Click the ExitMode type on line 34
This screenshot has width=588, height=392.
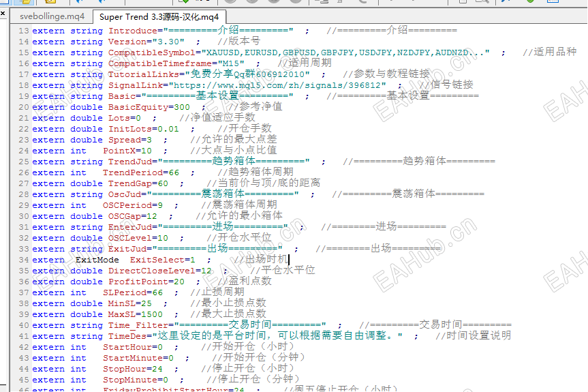coord(97,260)
